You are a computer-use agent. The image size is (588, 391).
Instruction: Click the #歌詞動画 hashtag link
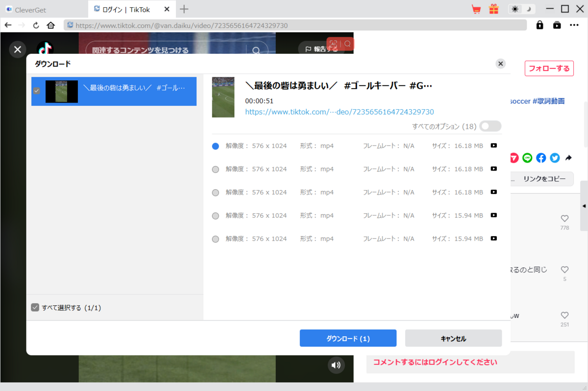tap(549, 101)
